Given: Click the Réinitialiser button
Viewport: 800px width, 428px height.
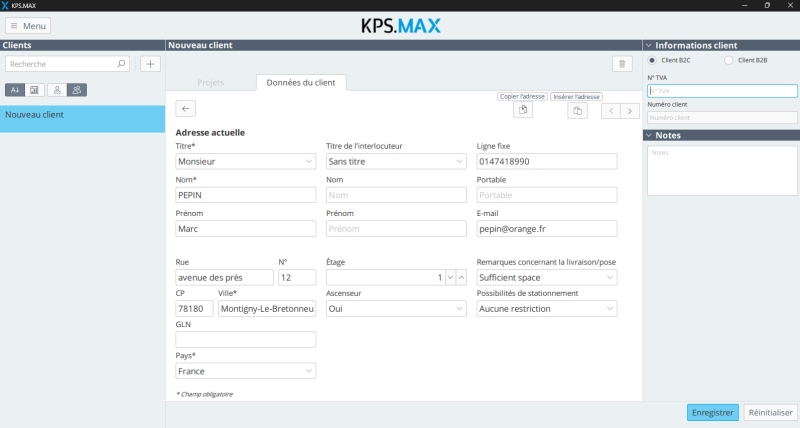Looking at the screenshot, I should click(770, 412).
